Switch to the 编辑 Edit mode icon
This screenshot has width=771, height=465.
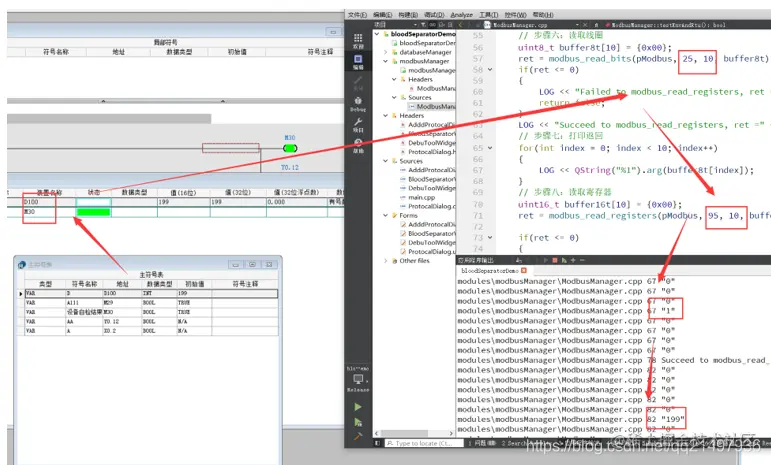[x=358, y=62]
